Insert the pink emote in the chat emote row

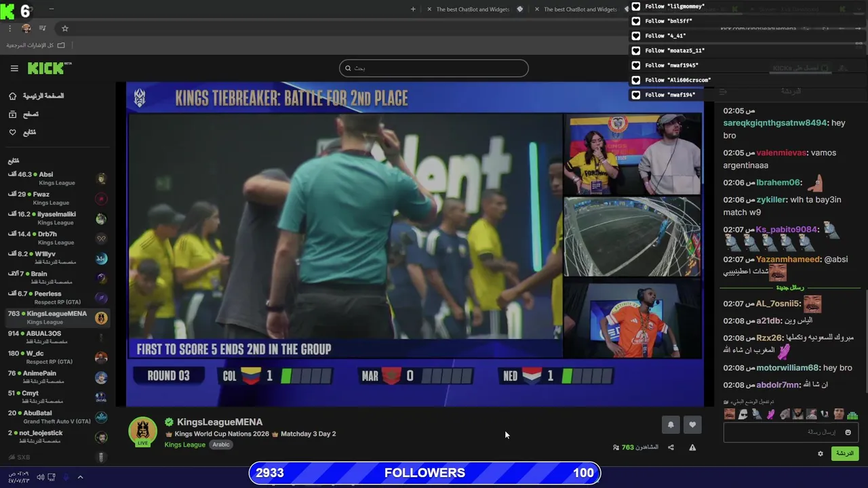pos(770,414)
